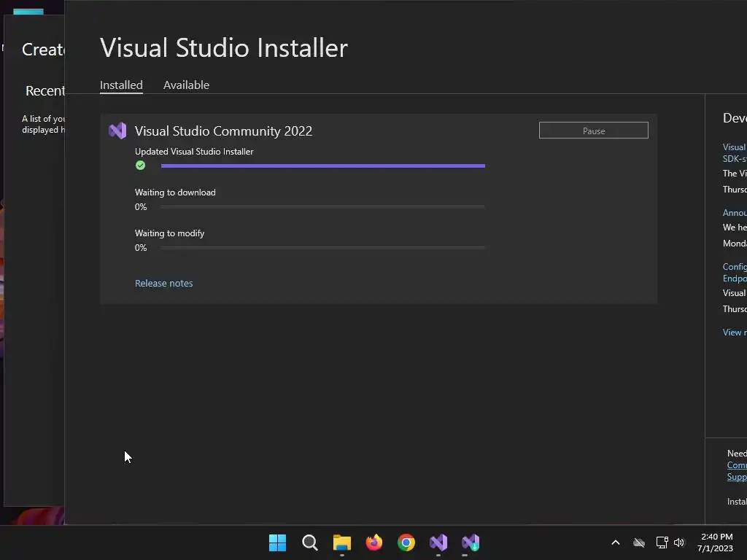
Task: Open the Release notes link
Action: tap(163, 284)
